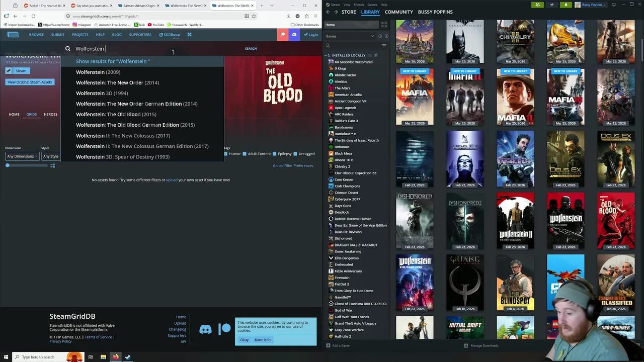
Task: Click the Patreon icon in SteamGridDB header
Action: click(x=282, y=35)
